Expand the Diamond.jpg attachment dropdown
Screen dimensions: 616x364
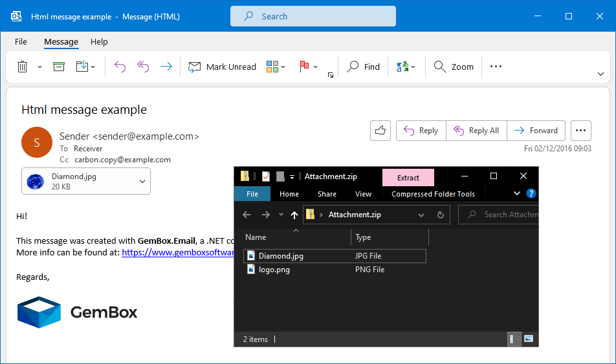click(x=142, y=182)
